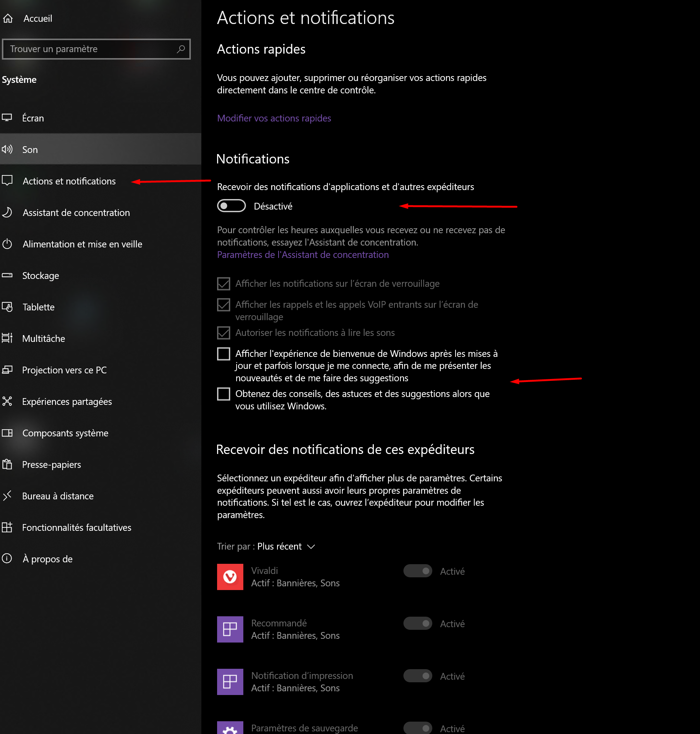The width and height of the screenshot is (700, 734).
Task: Click the Presse-papiers clipboard icon
Action: (7, 464)
